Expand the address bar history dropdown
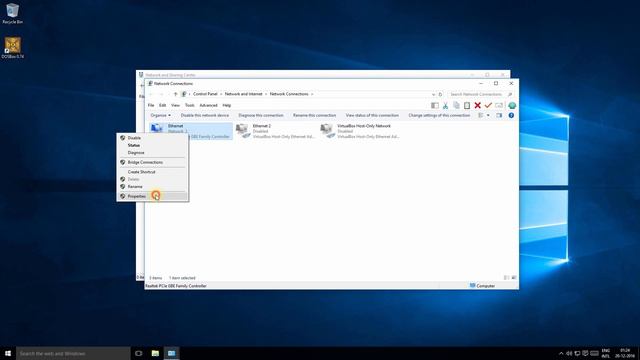 tap(433, 94)
